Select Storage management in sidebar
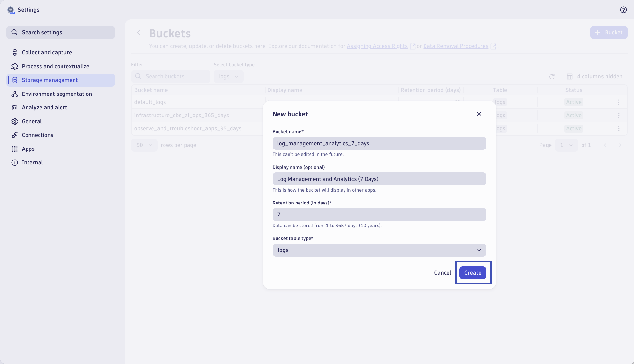Screen dimensions: 634x364 click(x=61, y=80)
